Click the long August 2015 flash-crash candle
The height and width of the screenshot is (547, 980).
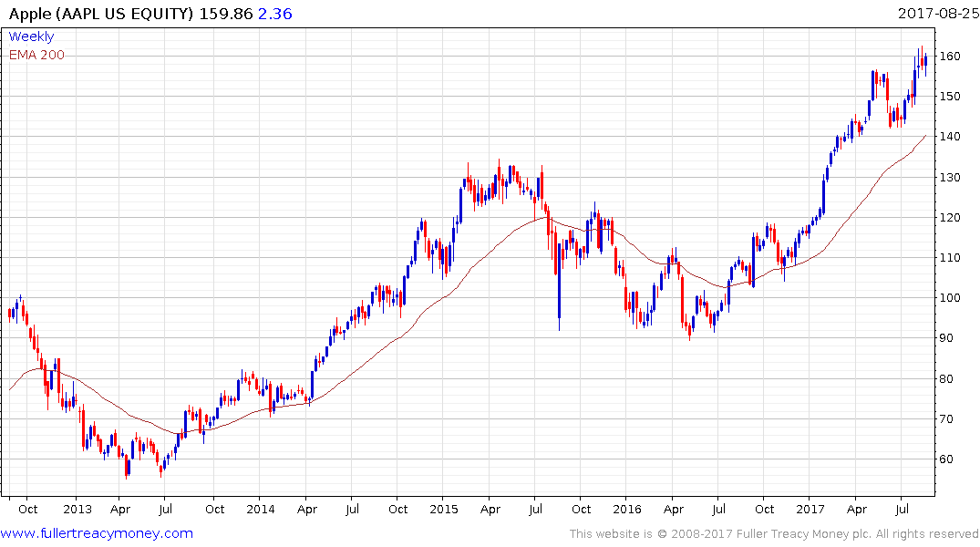[x=559, y=287]
